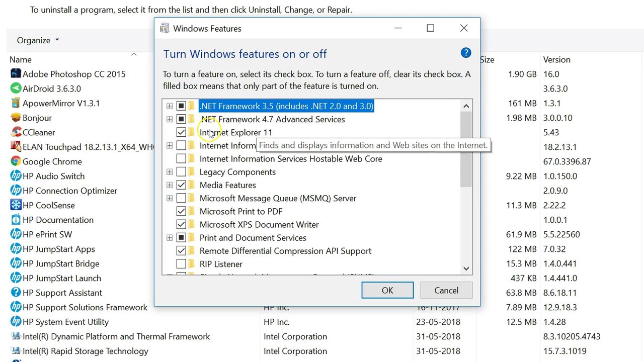Sort programs by the Size column header

(487, 59)
